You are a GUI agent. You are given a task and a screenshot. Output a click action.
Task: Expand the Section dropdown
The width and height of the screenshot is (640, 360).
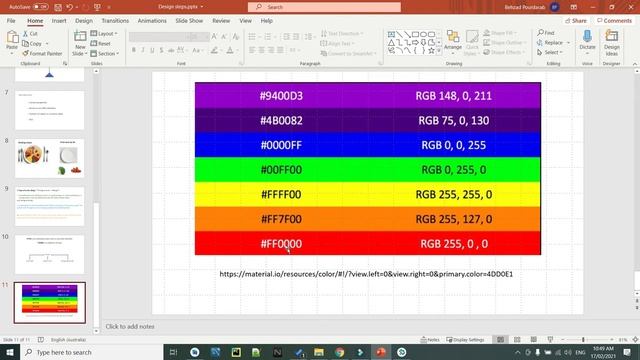click(x=105, y=53)
